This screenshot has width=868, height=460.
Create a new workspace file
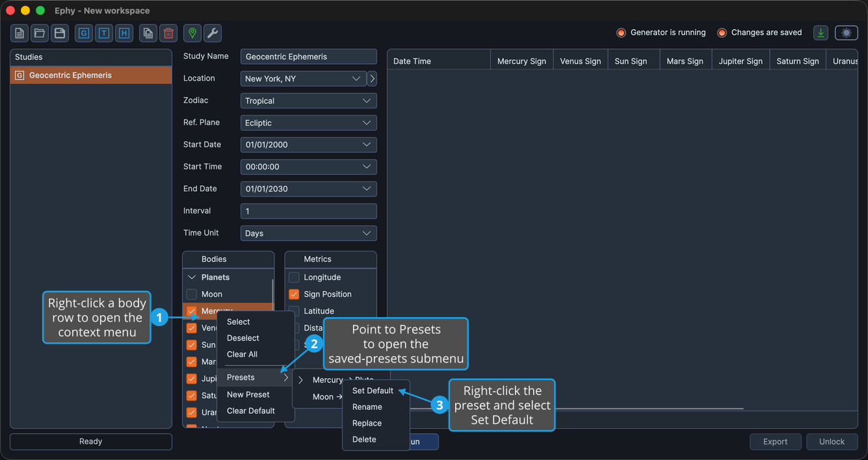click(x=20, y=33)
